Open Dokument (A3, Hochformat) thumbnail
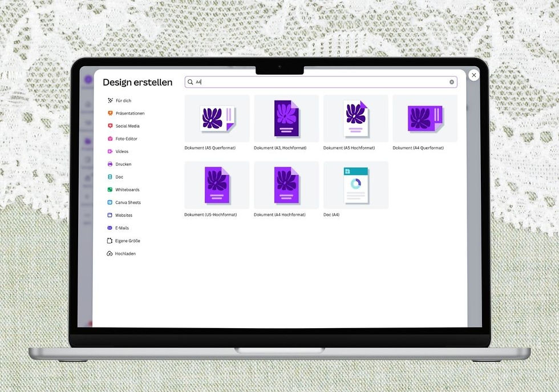 click(x=286, y=119)
